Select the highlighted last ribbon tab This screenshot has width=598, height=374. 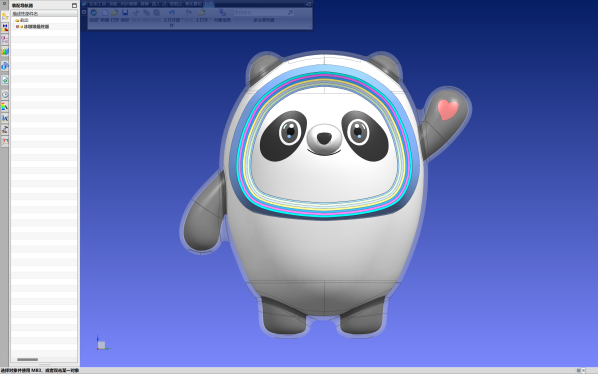click(209, 4)
